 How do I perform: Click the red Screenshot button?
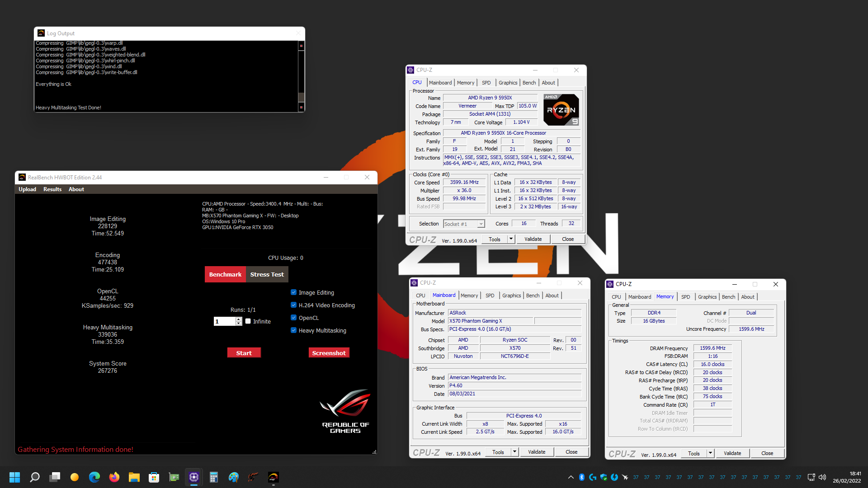pos(329,353)
